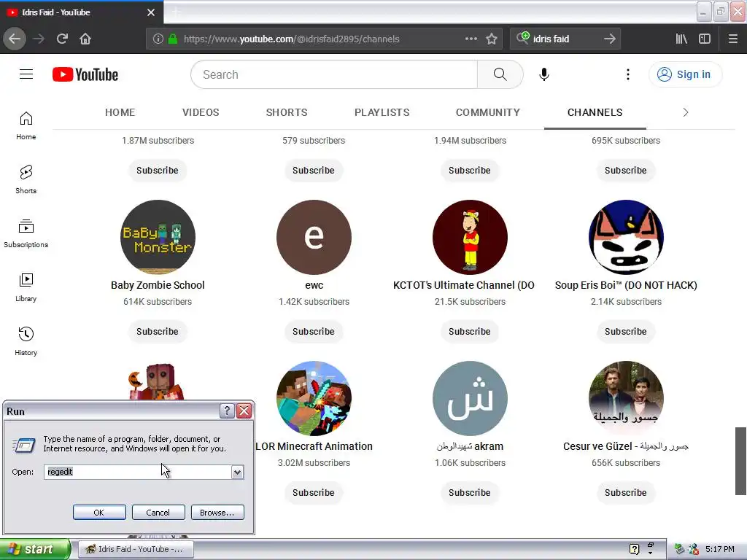Go to YouTube home via the logo
Image resolution: width=747 pixels, height=560 pixels.
85,74
